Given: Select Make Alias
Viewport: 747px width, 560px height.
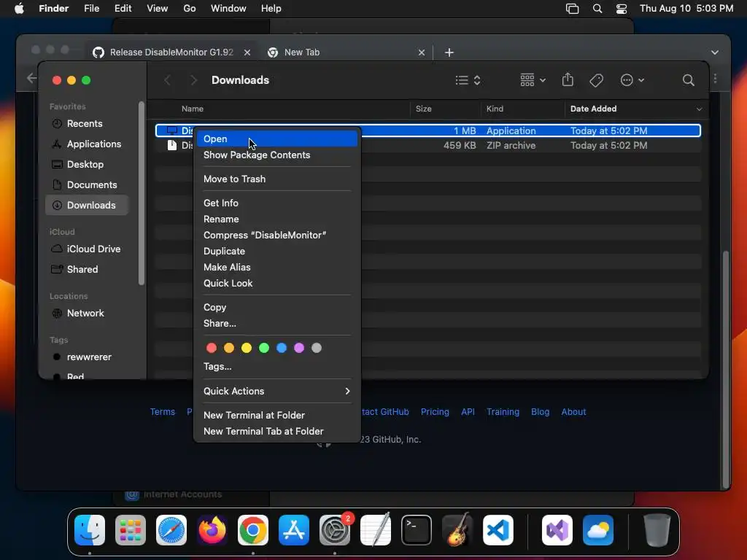Looking at the screenshot, I should (x=276, y=267).
